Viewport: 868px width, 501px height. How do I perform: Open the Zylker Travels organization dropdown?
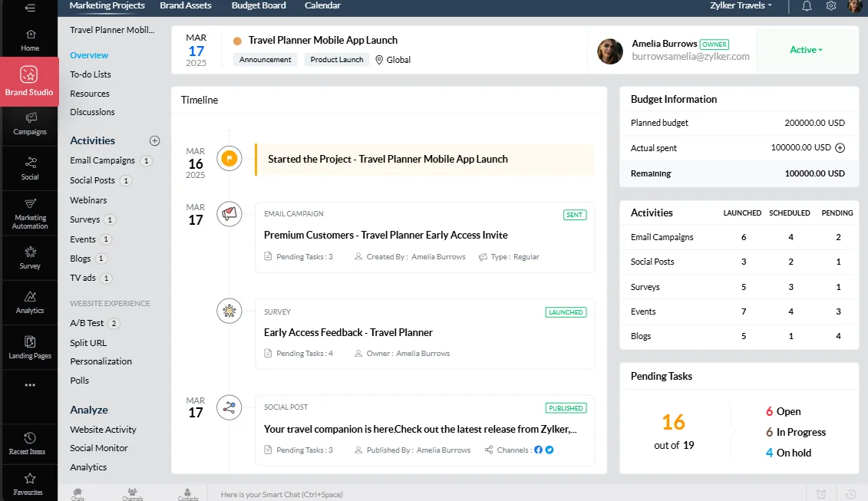click(x=741, y=5)
